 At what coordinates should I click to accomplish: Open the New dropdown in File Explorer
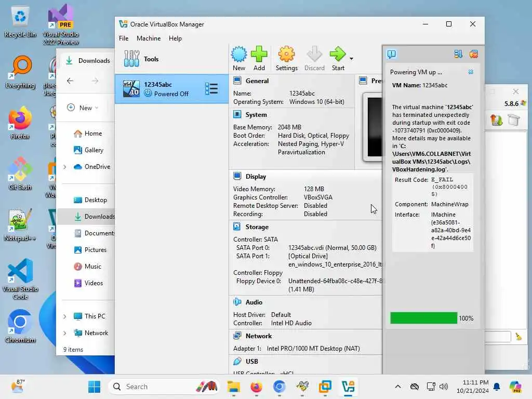coord(83,108)
